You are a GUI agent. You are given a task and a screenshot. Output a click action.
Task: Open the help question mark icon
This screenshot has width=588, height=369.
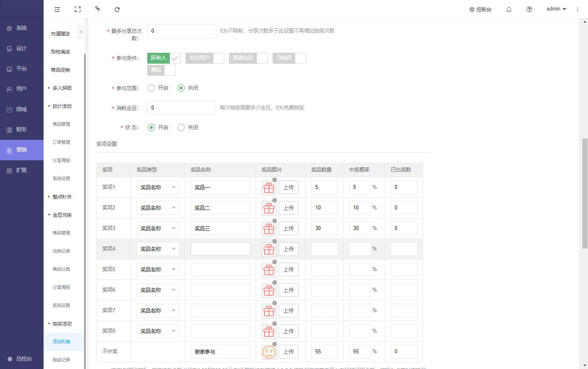click(x=529, y=9)
